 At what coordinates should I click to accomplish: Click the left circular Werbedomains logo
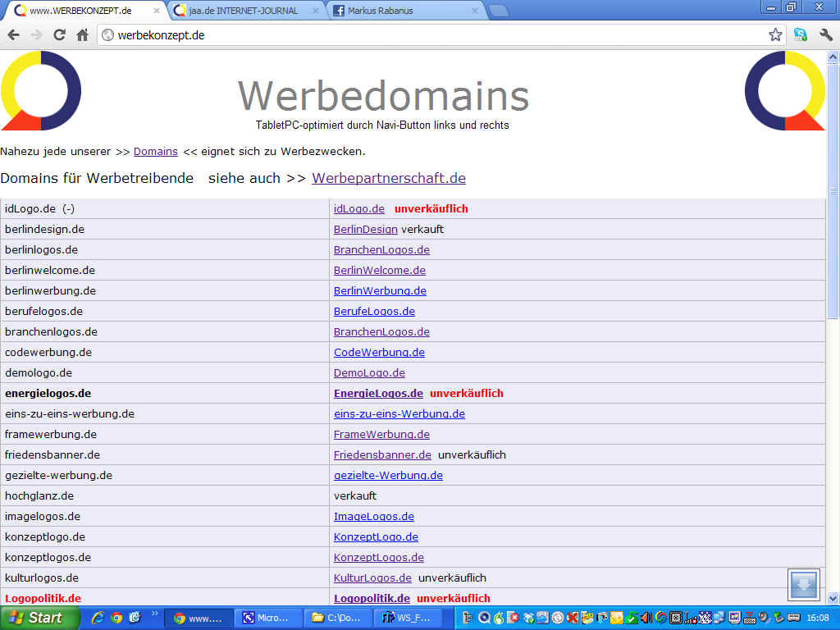click(41, 91)
